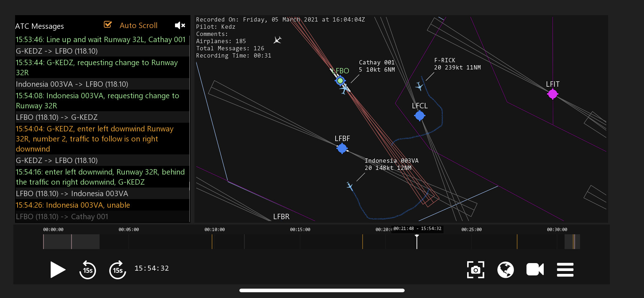Click the timeline tooltip 00:21:48 - 15:54:32
644x298 pixels.
tap(417, 229)
